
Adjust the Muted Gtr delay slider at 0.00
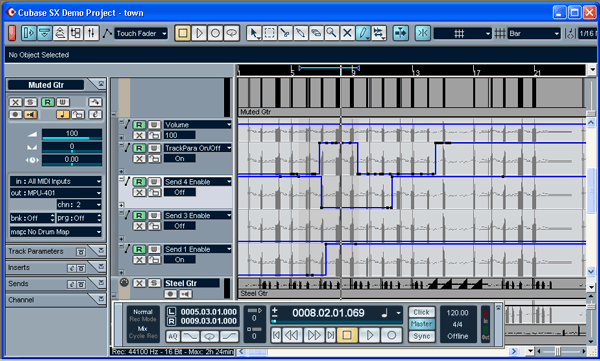(72, 160)
